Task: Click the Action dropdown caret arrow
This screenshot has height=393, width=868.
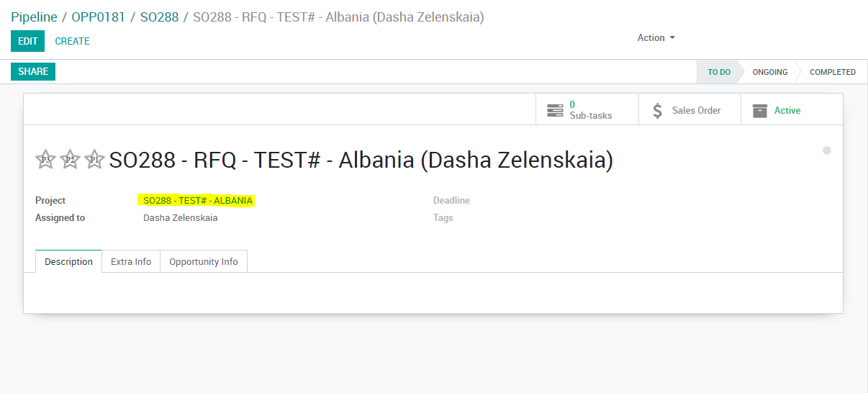Action: (672, 37)
